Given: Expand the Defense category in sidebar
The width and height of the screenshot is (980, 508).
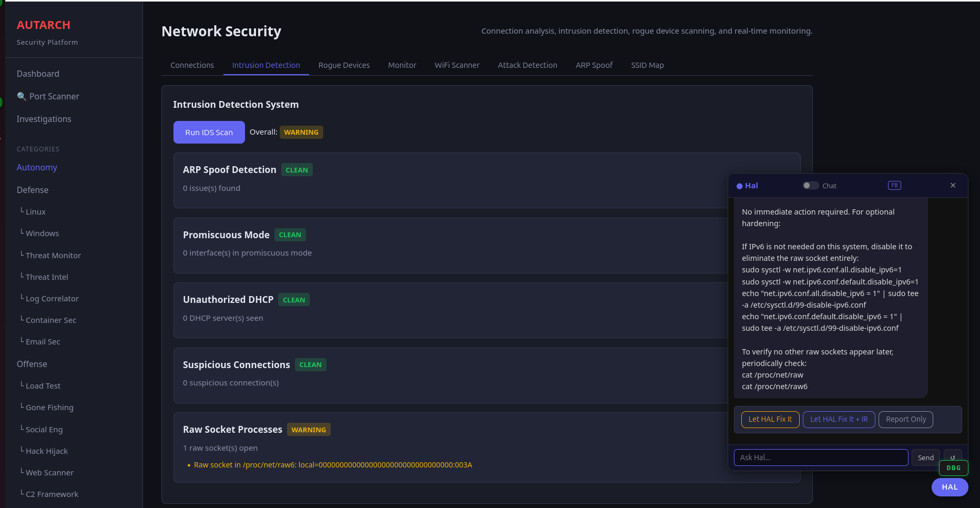Looking at the screenshot, I should (32, 190).
